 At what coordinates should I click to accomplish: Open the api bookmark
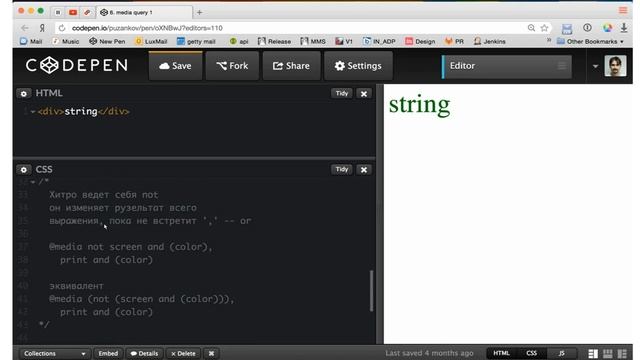pos(239,41)
